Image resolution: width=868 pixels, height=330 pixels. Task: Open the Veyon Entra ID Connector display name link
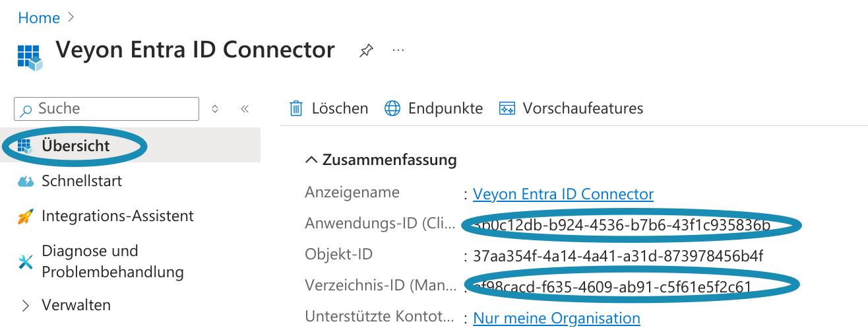click(x=563, y=194)
